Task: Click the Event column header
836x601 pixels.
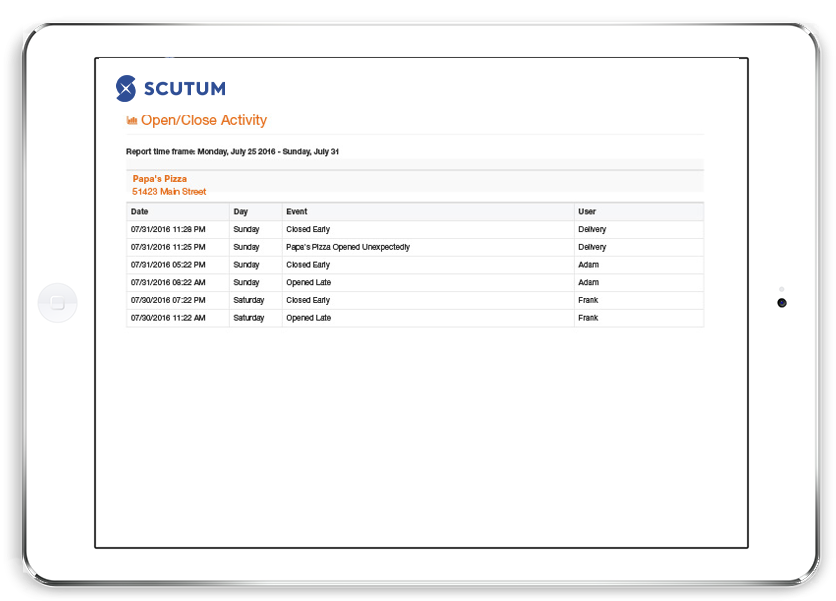Action: [297, 212]
